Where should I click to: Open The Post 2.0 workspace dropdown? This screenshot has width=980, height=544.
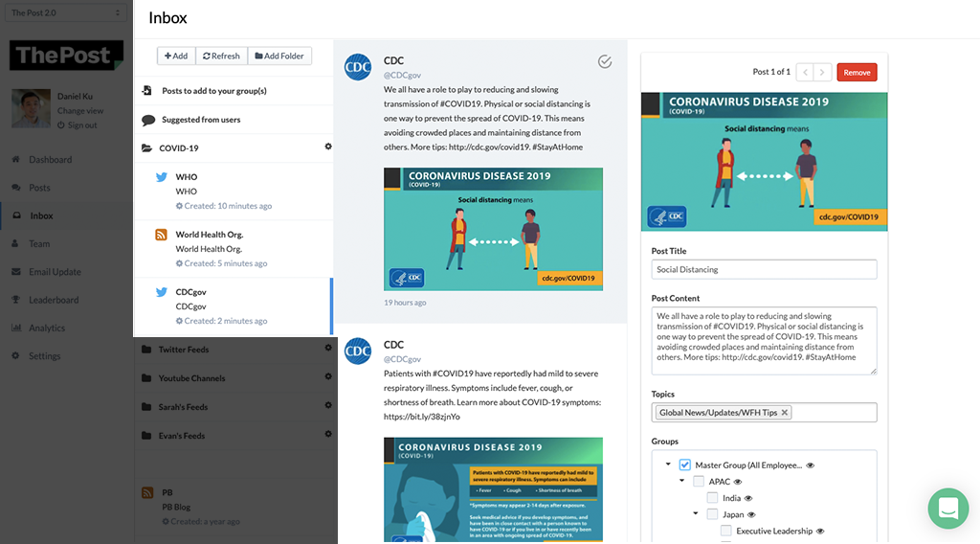[66, 12]
